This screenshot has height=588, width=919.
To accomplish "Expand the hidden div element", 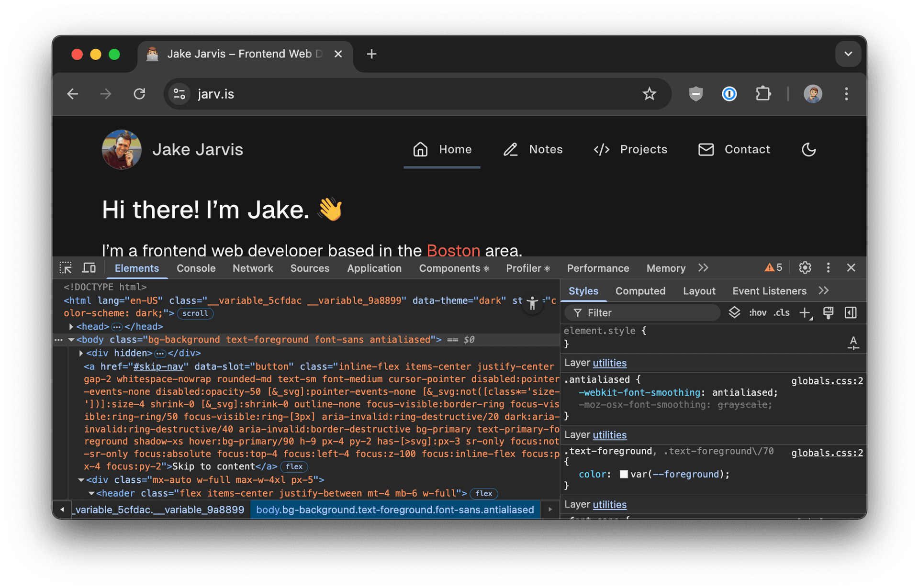I will point(80,353).
